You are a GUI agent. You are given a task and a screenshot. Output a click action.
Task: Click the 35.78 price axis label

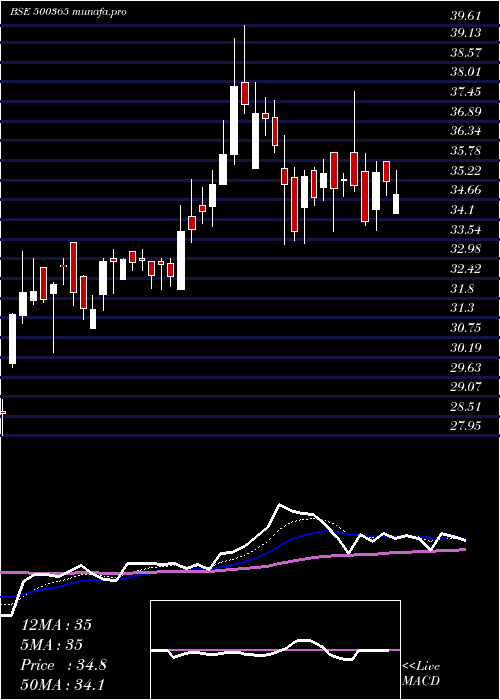coord(466,150)
